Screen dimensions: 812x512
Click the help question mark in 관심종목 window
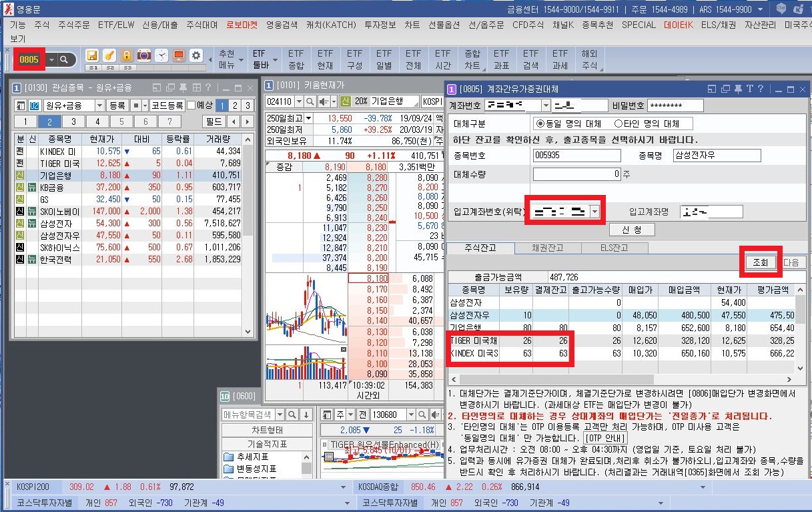(x=208, y=87)
